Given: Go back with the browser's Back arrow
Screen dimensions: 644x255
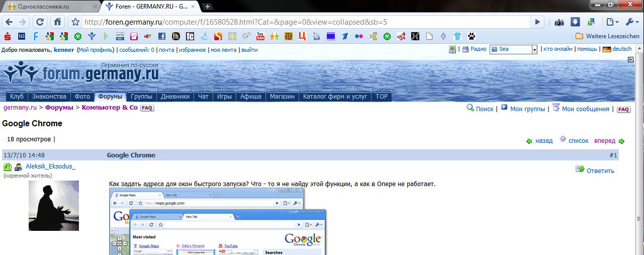Looking at the screenshot, I should click(9, 22).
